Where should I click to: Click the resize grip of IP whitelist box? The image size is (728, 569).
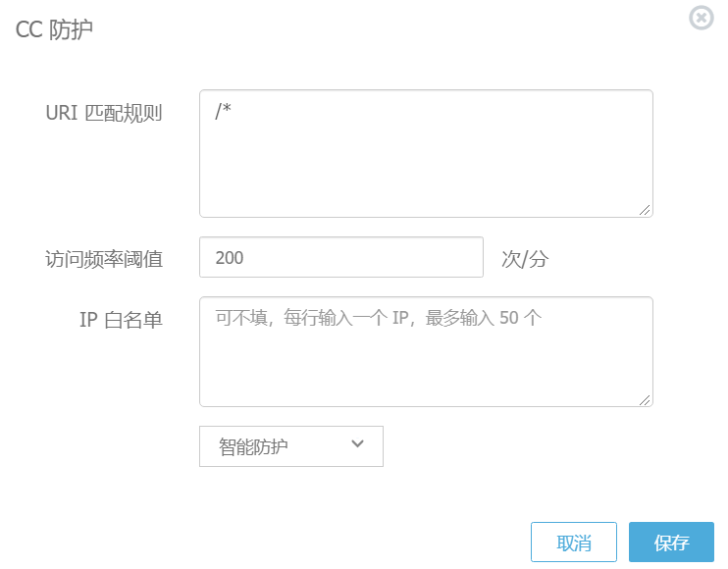(x=645, y=398)
